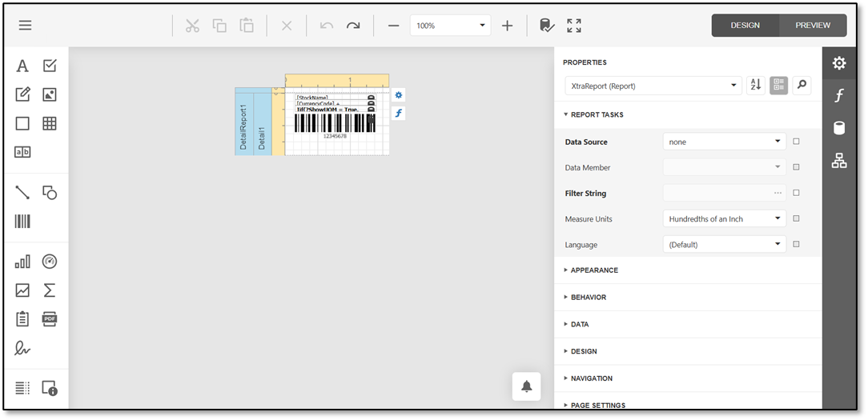Screen dimensions: 868x420
Task: Select the DetailReport1 band
Action: [244, 125]
